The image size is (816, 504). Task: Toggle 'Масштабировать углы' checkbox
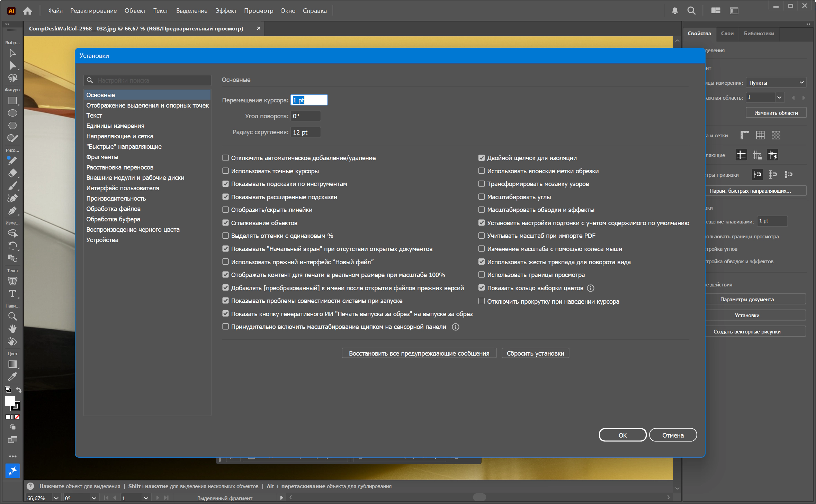tap(481, 197)
